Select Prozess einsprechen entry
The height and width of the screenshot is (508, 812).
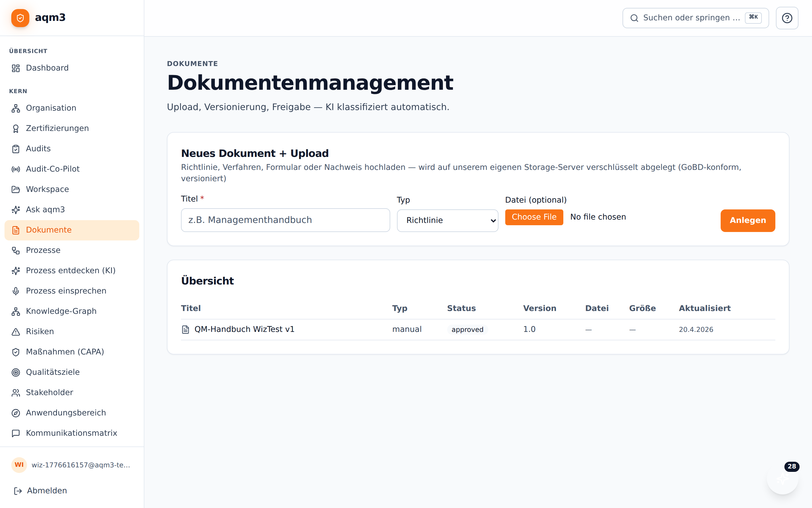(x=72, y=291)
